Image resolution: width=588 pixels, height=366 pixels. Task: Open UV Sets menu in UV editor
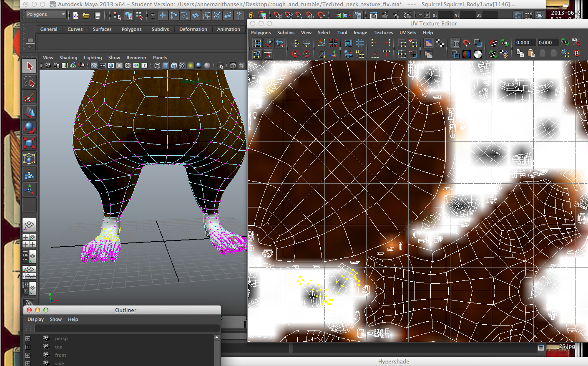coord(407,33)
